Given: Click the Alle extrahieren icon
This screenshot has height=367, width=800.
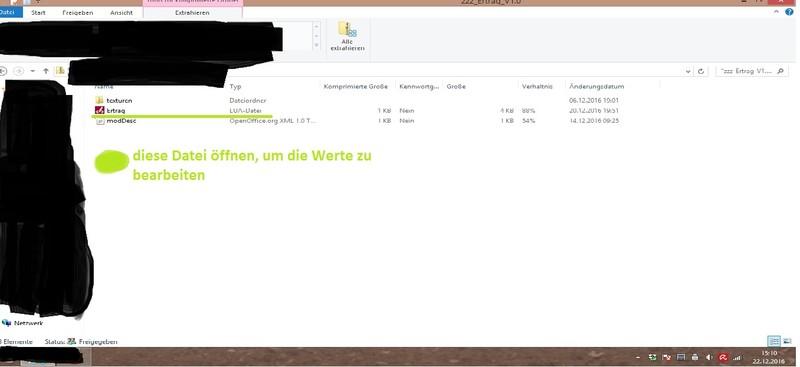Looking at the screenshot, I should pos(347,36).
